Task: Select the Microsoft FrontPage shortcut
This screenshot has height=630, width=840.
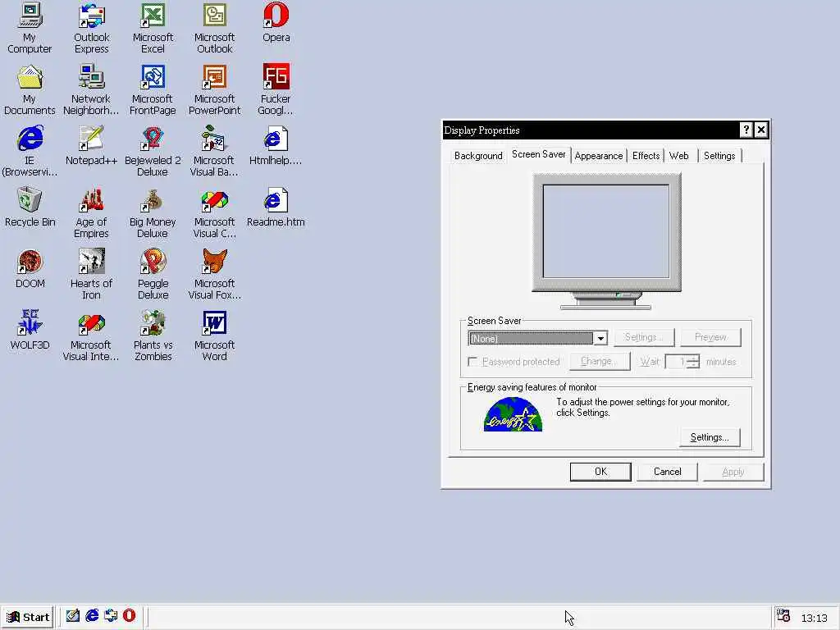Action: click(x=153, y=89)
